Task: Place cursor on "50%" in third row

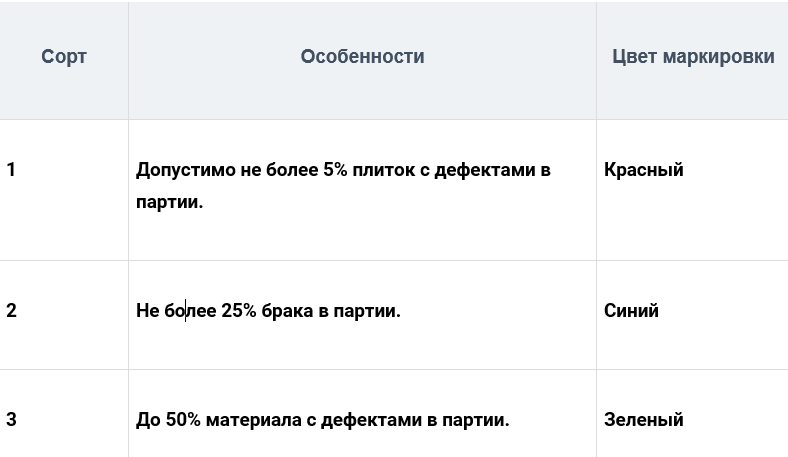Action: coord(184,420)
